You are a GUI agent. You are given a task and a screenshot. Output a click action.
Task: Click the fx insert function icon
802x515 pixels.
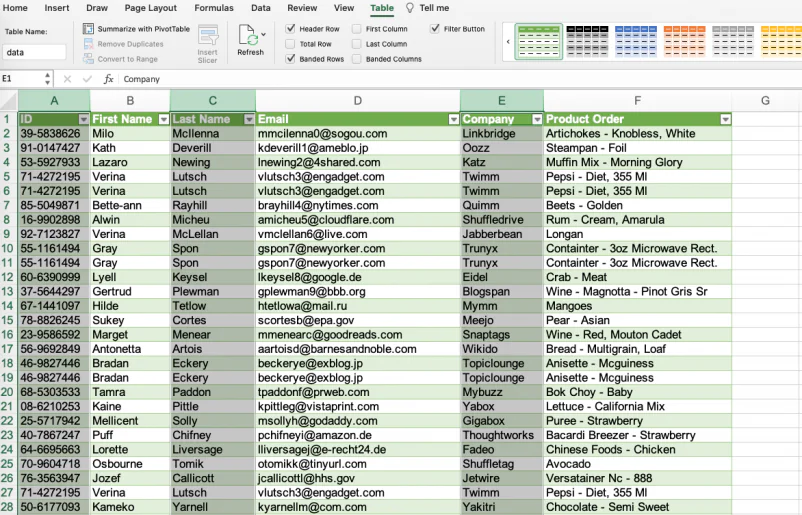[x=108, y=79]
